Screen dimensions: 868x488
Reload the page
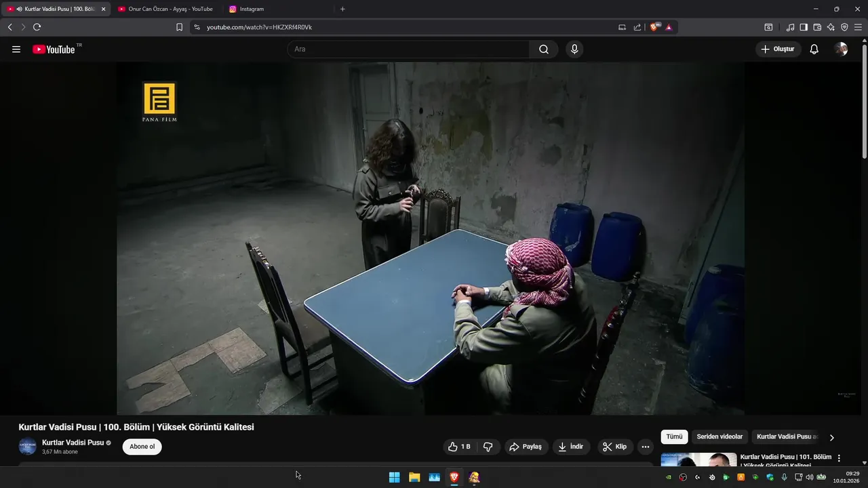37,27
